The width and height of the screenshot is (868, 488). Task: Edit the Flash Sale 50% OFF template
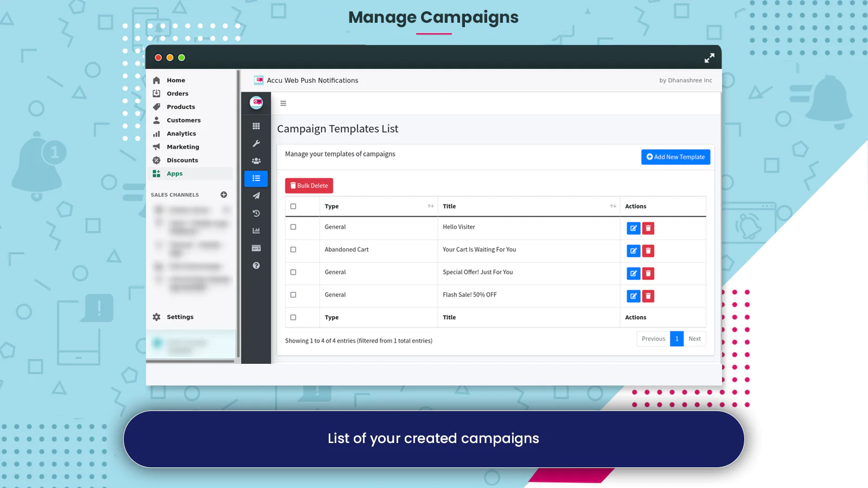pos(633,296)
